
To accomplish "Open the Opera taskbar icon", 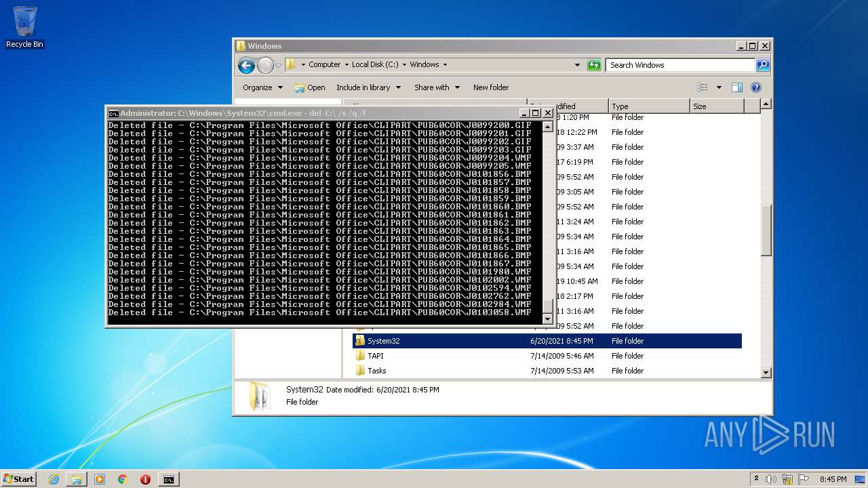I will coord(145,479).
